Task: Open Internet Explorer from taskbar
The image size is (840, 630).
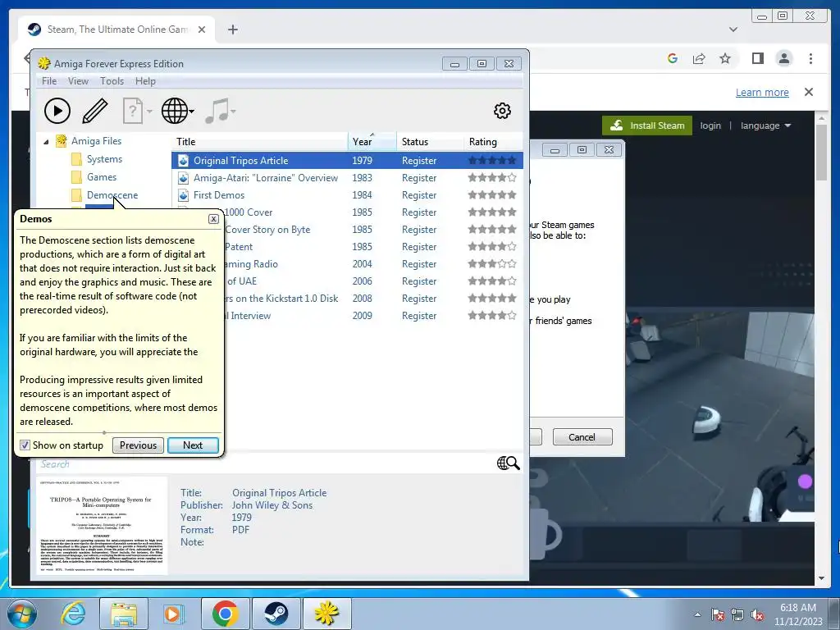Action: (73, 614)
